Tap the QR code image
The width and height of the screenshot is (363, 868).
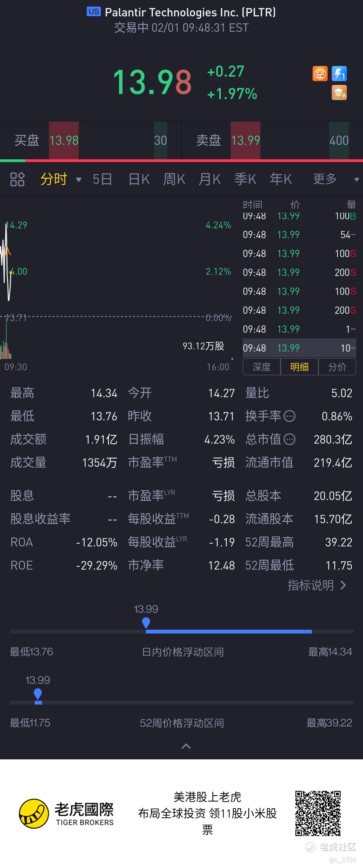[x=318, y=813]
